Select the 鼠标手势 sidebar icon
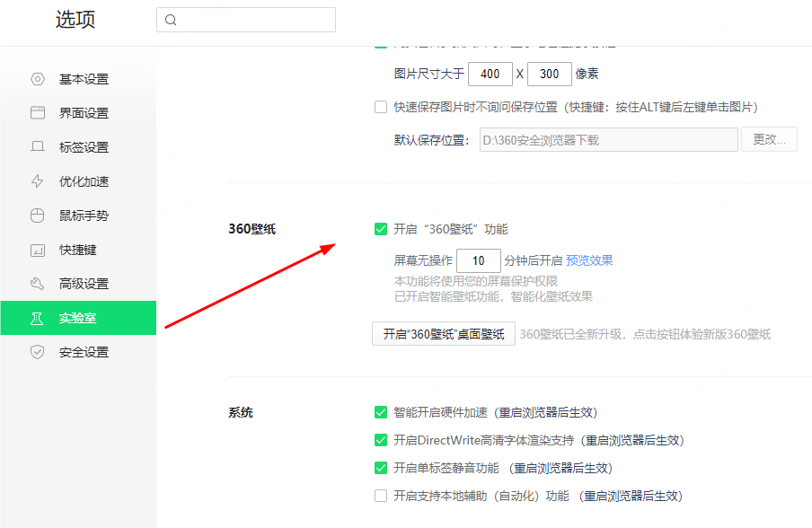The height and width of the screenshot is (528, 812). (x=37, y=215)
